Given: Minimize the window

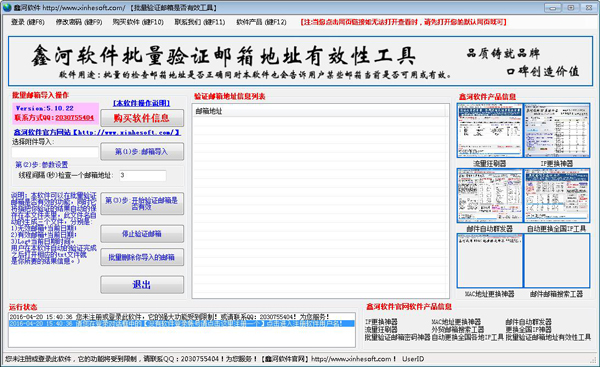Looking at the screenshot, I should pyautogui.click(x=553, y=8).
